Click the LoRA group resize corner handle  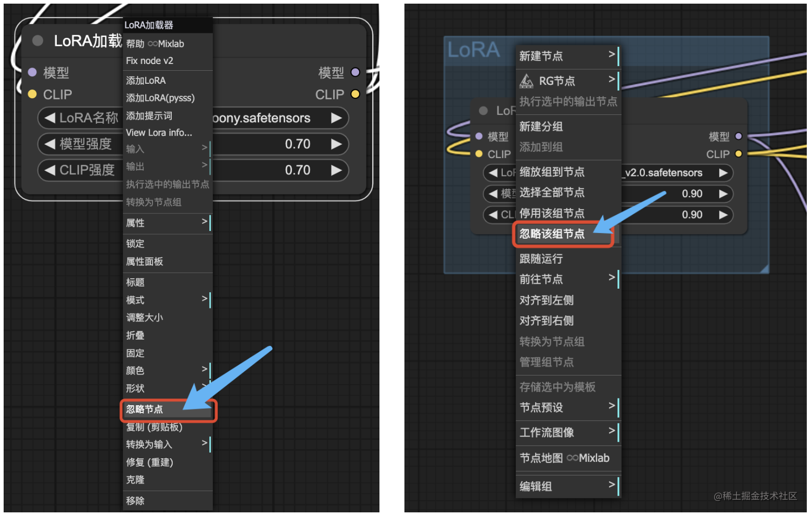(764, 268)
